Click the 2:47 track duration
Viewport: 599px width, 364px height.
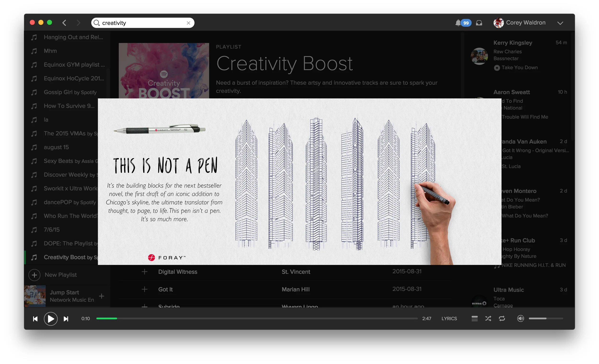427,319
